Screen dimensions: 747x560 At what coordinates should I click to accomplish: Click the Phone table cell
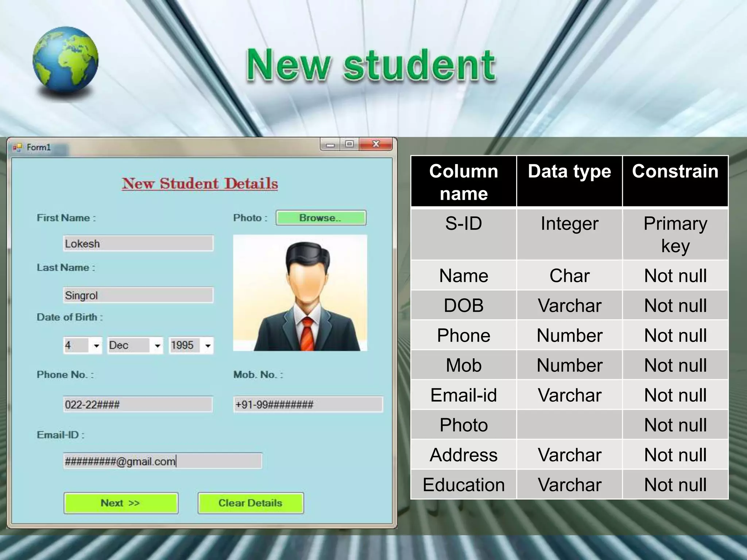464,335
